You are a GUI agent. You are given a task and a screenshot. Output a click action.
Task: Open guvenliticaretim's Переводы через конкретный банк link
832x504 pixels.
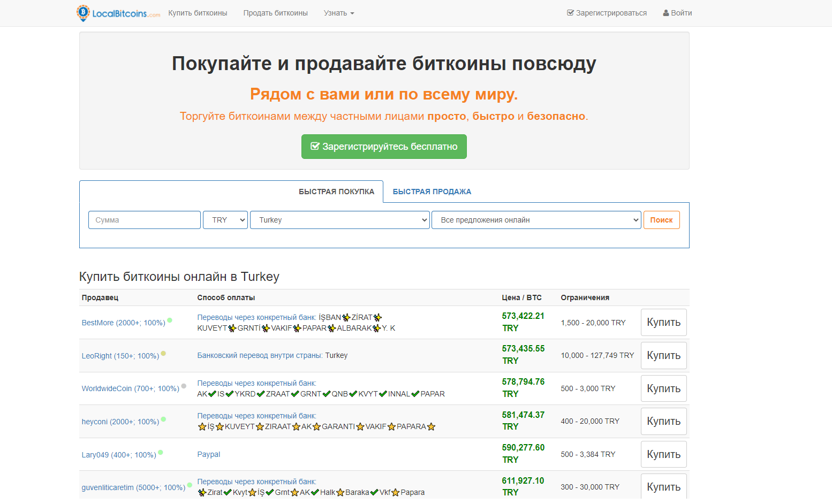[256, 482]
